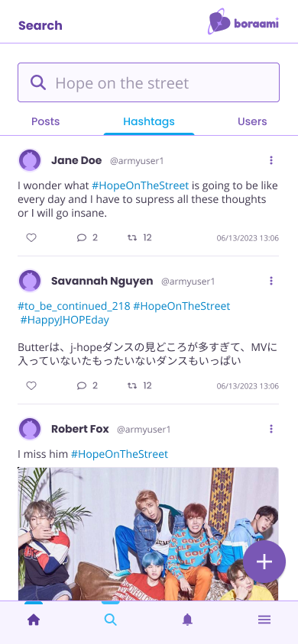
Task: Tap search icon in bottom navigation
Action: (x=110, y=620)
